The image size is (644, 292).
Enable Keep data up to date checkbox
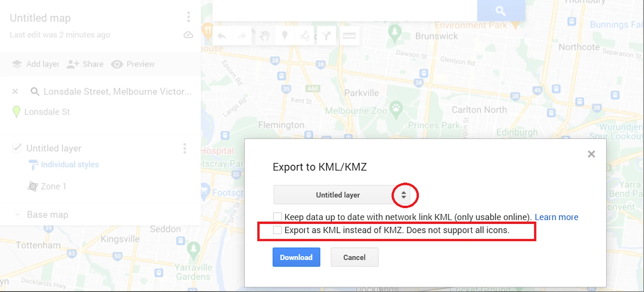pyautogui.click(x=277, y=217)
